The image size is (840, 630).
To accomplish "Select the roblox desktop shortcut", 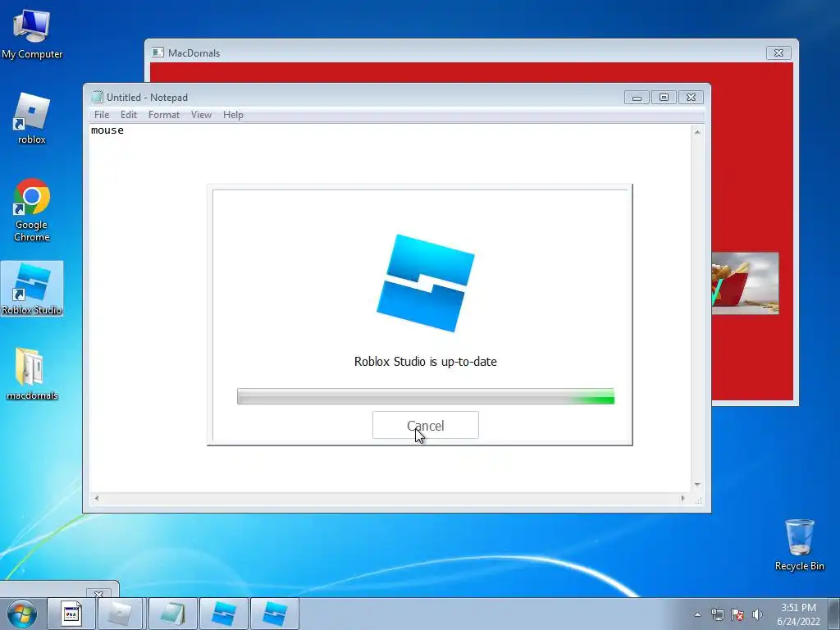I will (x=32, y=119).
